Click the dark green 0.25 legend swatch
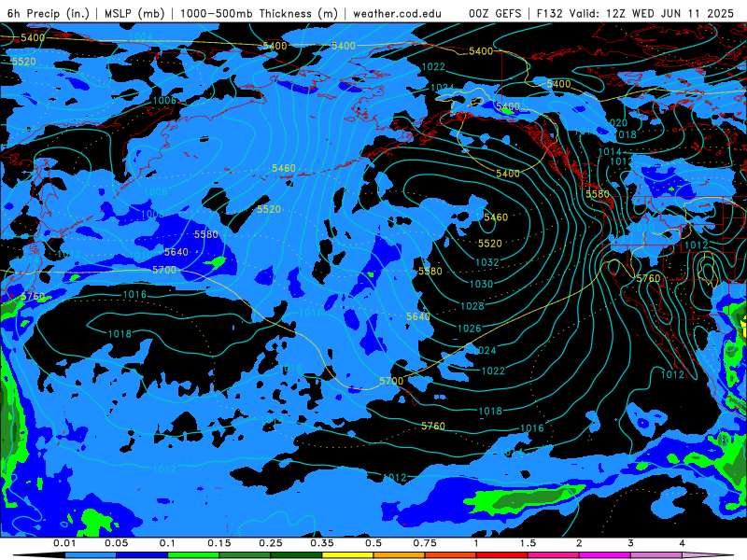Image resolution: width=747 pixels, height=560 pixels. pyautogui.click(x=296, y=555)
